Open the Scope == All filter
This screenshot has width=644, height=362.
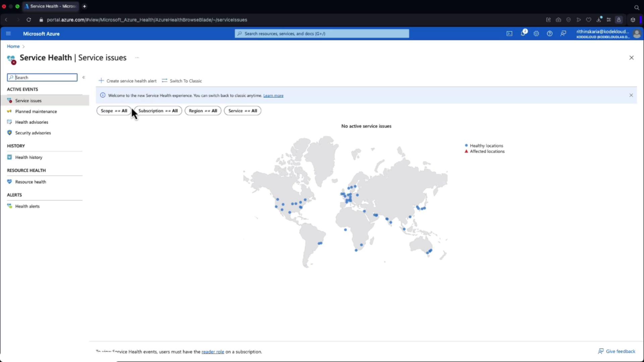[x=114, y=111]
